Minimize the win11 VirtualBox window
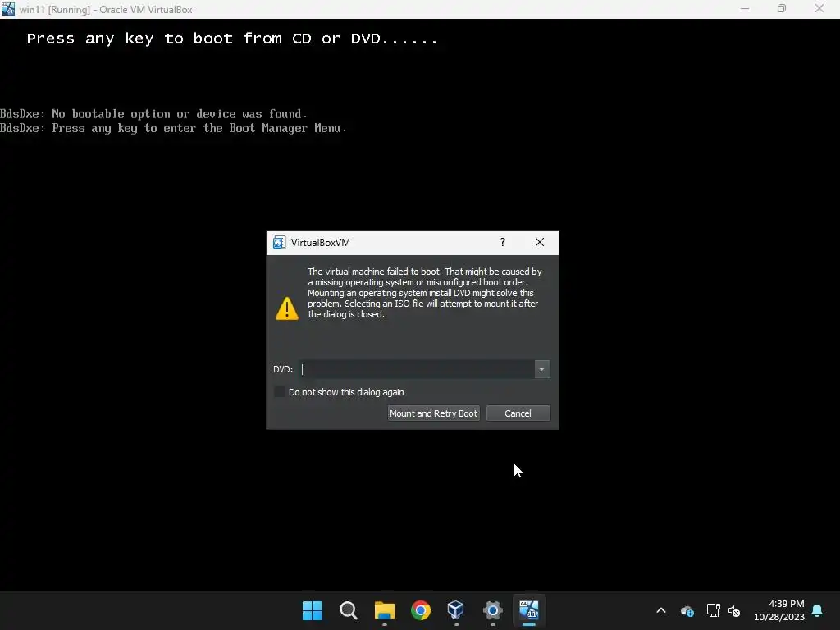840x630 pixels. 745,8
